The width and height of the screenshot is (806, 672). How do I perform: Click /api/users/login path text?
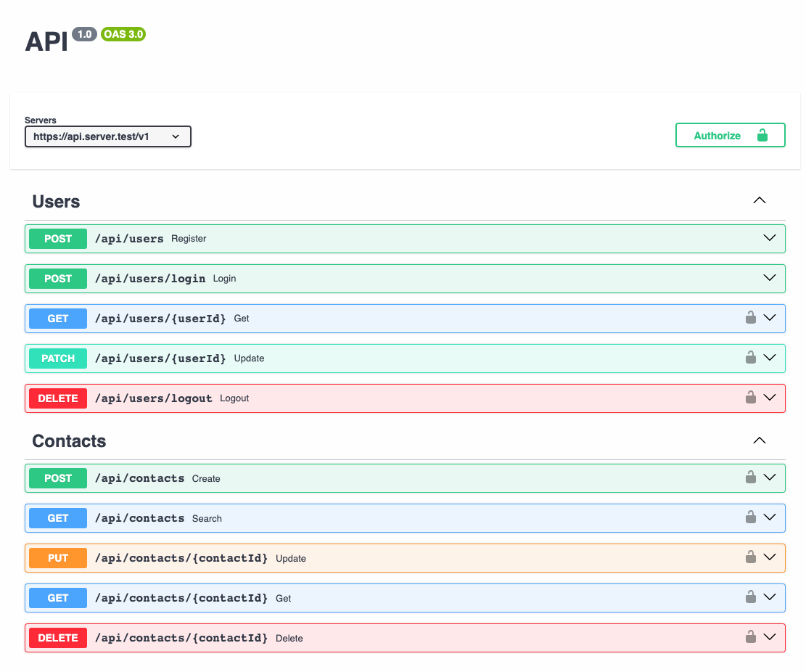coord(150,279)
